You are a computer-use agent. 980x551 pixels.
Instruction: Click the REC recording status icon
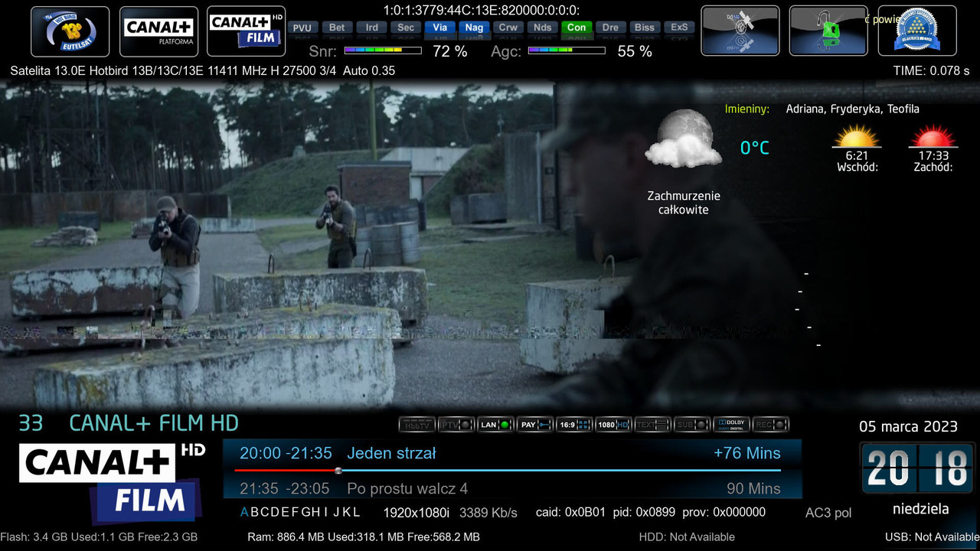(771, 424)
